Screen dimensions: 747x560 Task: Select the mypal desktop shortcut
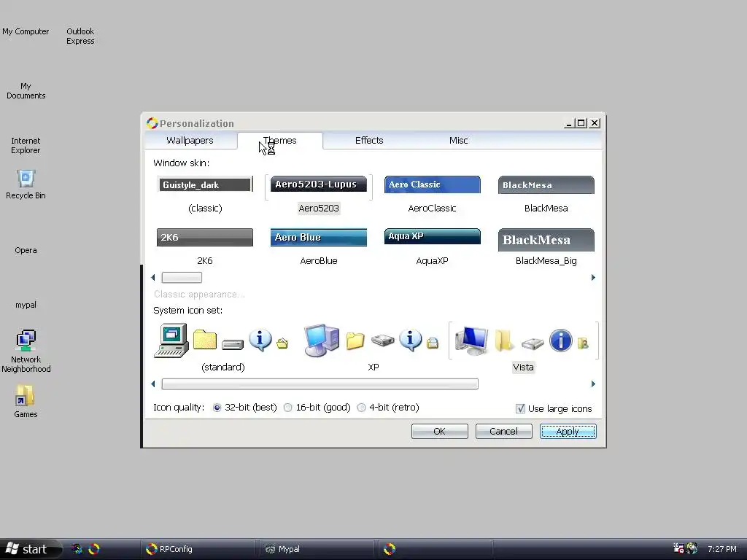click(x=26, y=306)
